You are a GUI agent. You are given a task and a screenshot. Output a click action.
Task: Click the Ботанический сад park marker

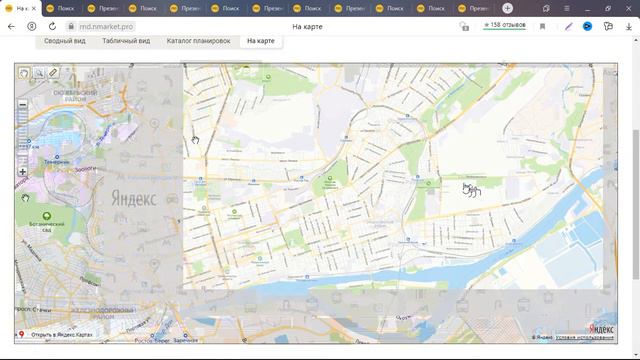pyautogui.click(x=47, y=216)
